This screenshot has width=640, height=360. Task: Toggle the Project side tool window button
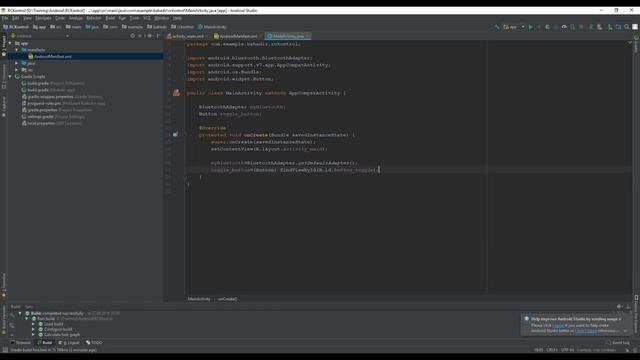pos(4,46)
